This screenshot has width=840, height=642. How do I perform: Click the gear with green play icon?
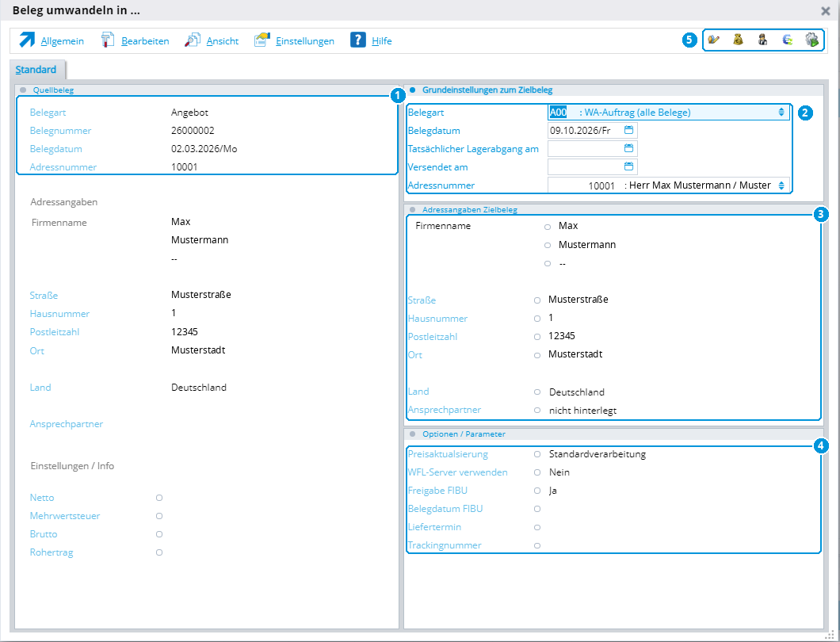812,40
